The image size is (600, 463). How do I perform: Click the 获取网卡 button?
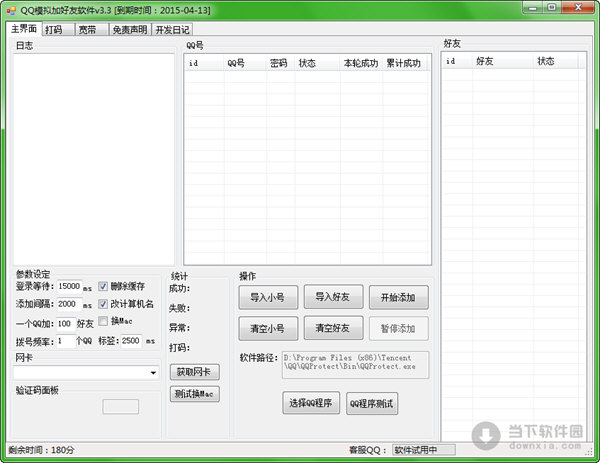point(194,372)
